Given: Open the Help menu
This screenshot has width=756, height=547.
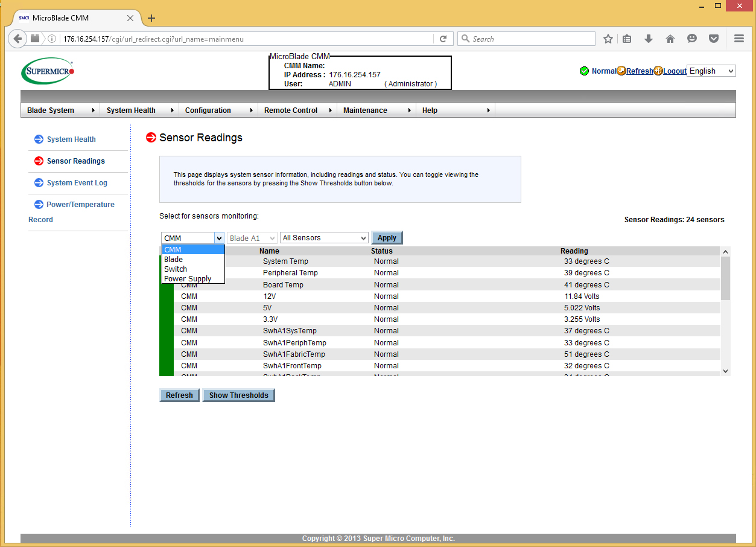Looking at the screenshot, I should tap(456, 110).
